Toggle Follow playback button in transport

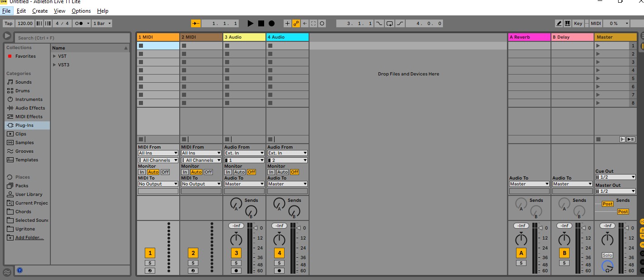196,23
